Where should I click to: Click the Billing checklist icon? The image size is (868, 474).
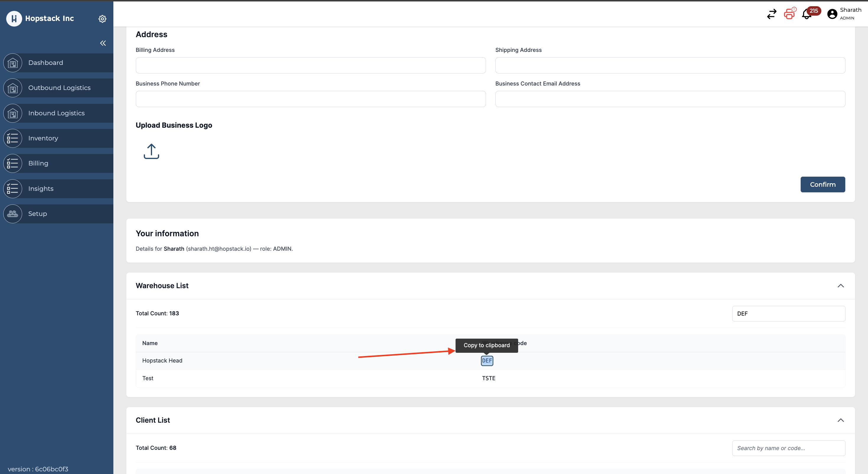(x=13, y=164)
